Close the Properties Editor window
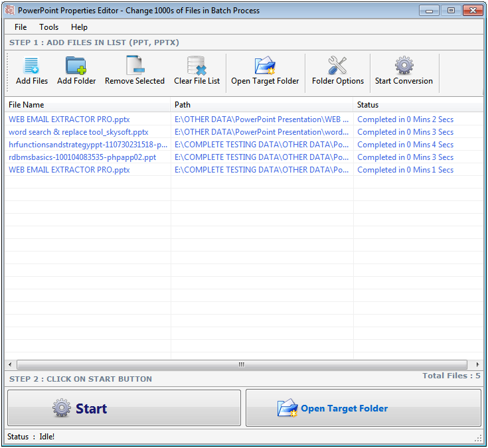 pos(473,11)
